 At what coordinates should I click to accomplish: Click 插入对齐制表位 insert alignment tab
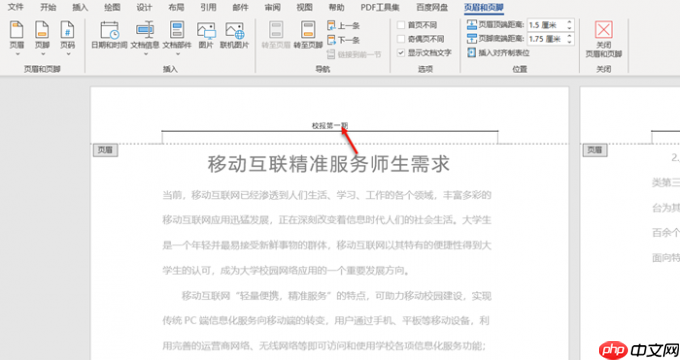499,53
